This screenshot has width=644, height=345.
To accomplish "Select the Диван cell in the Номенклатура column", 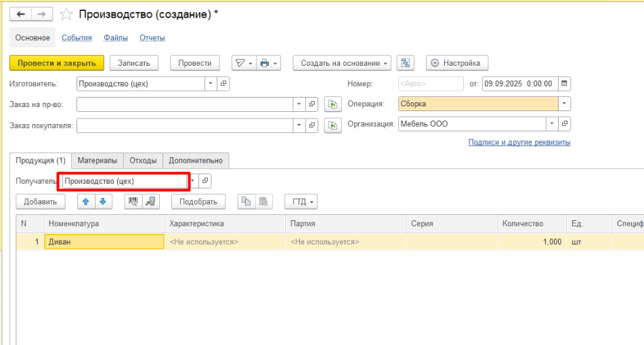I will 104,242.
